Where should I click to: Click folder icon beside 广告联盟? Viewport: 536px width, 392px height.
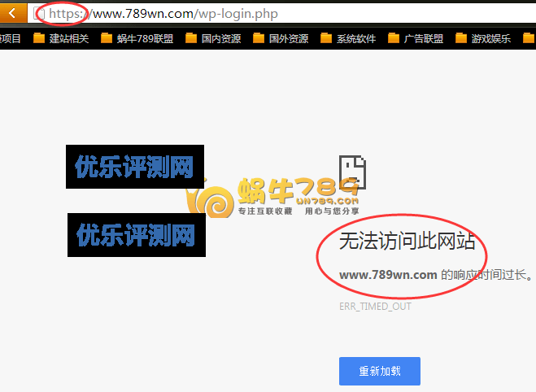[394, 38]
